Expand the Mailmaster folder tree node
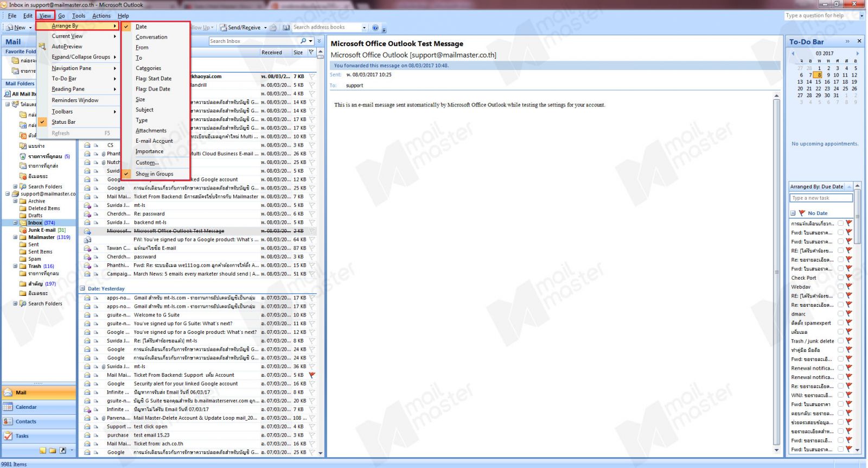Image resolution: width=868 pixels, height=468 pixels. coord(15,237)
